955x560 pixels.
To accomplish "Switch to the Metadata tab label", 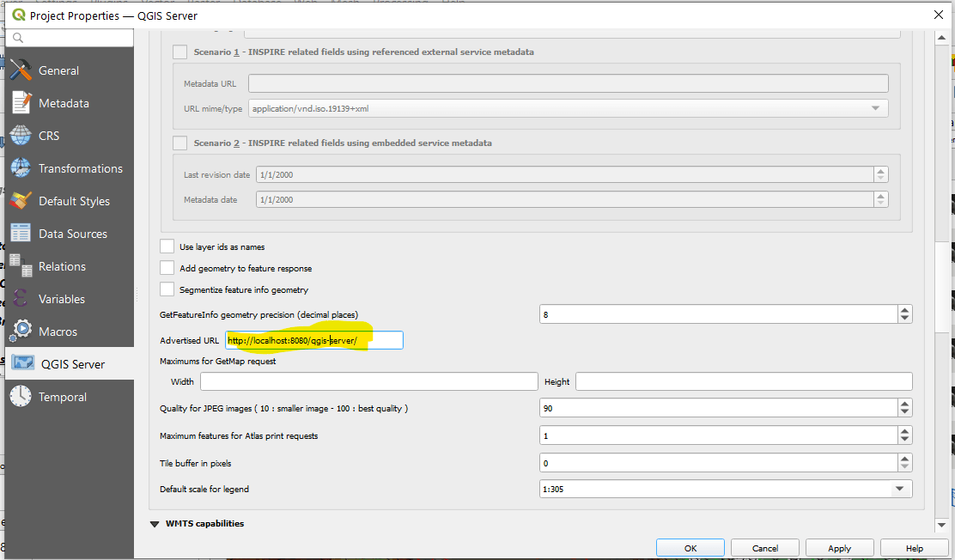I will tap(64, 104).
